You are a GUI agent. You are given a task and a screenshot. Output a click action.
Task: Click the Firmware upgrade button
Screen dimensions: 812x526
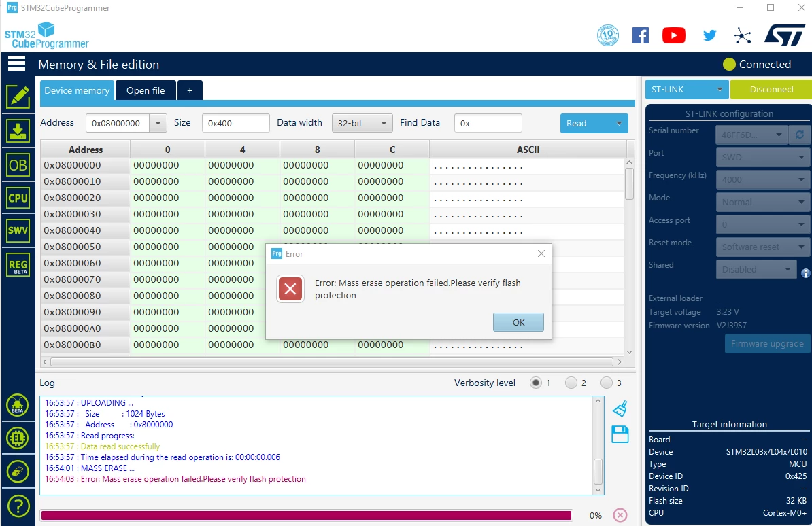pyautogui.click(x=767, y=344)
